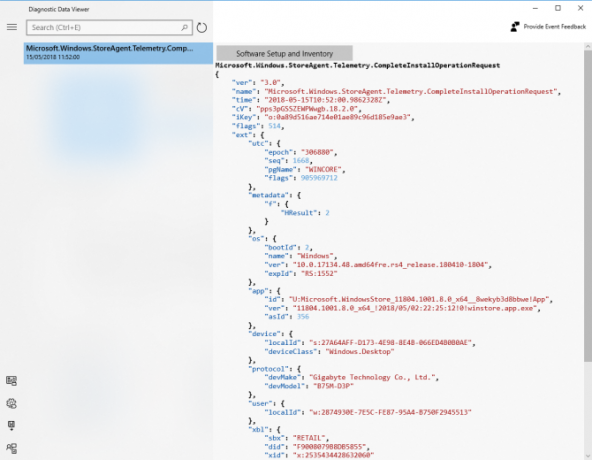Open the Settings gear icon
This screenshot has height=460, width=592.
click(12, 404)
